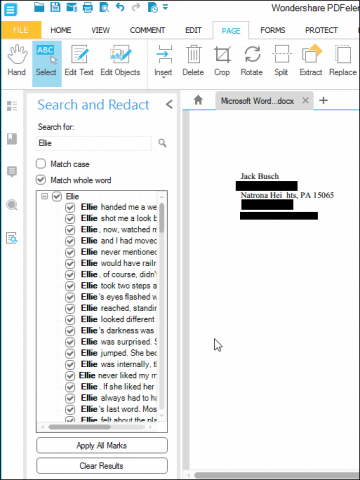Click the Apply All Marks button
Image resolution: width=360 pixels, height=480 pixels.
[102, 445]
